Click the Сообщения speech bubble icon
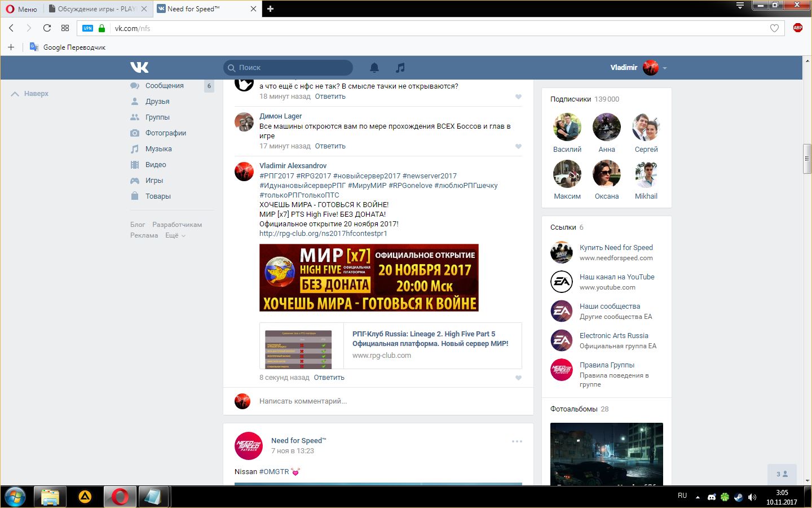The image size is (812, 508). click(135, 86)
